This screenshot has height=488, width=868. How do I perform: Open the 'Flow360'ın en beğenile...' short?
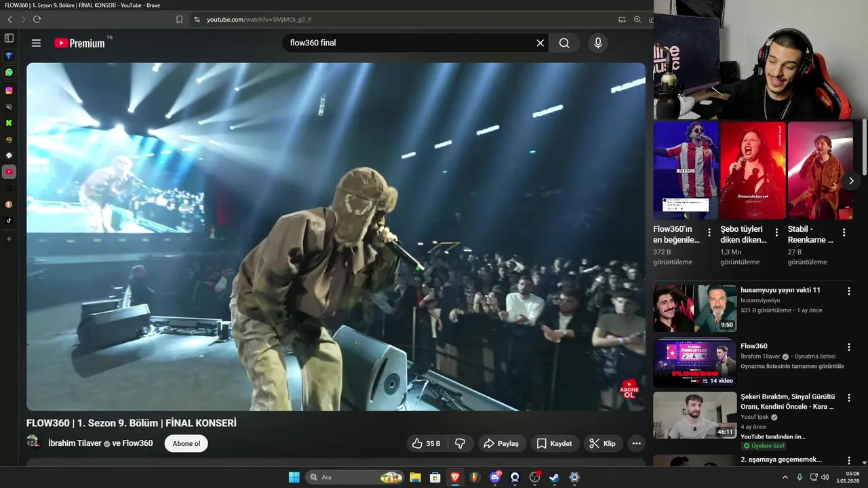(x=686, y=170)
